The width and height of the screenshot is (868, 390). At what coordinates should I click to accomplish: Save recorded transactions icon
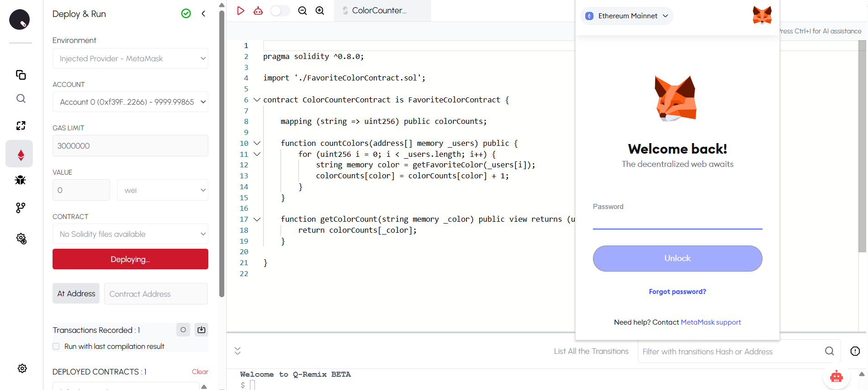click(x=201, y=330)
